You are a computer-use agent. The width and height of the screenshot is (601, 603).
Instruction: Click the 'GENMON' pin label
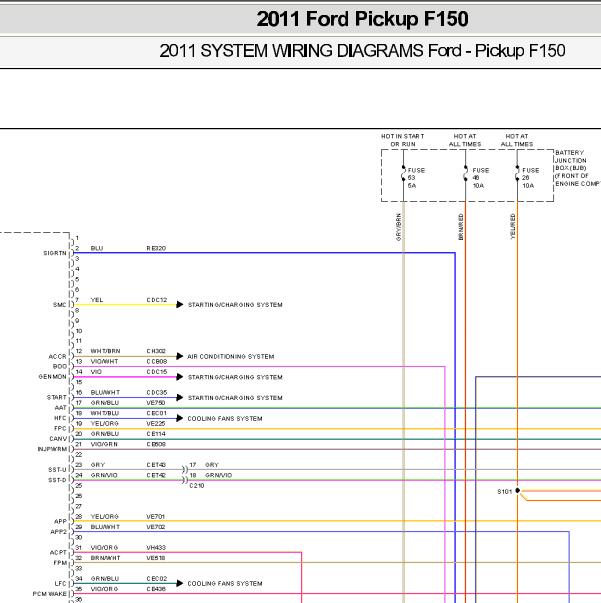click(53, 377)
